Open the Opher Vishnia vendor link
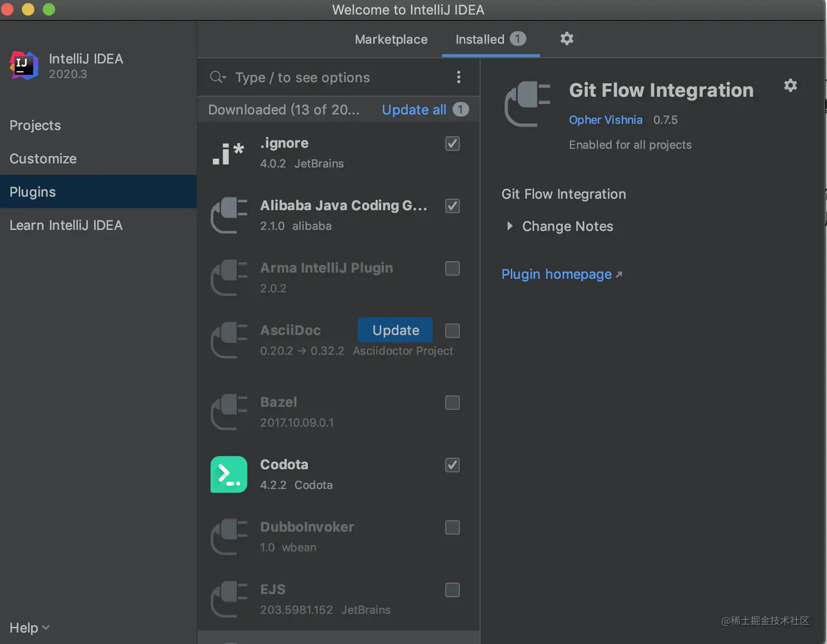 pyautogui.click(x=605, y=120)
